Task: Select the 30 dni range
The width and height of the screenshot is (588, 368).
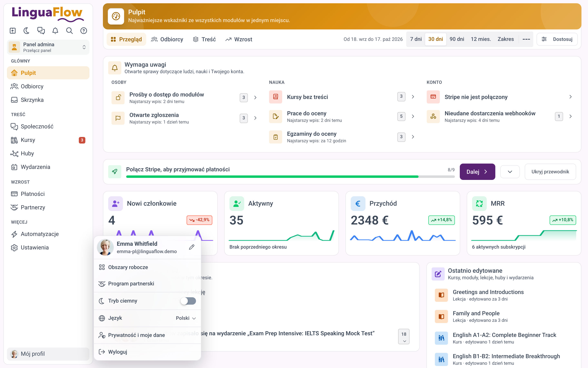Action: (x=435, y=39)
